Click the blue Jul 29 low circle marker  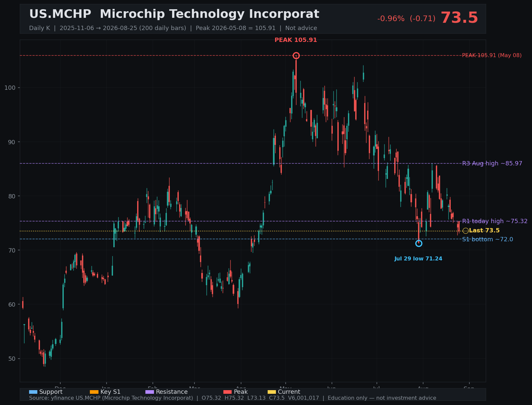419,243
